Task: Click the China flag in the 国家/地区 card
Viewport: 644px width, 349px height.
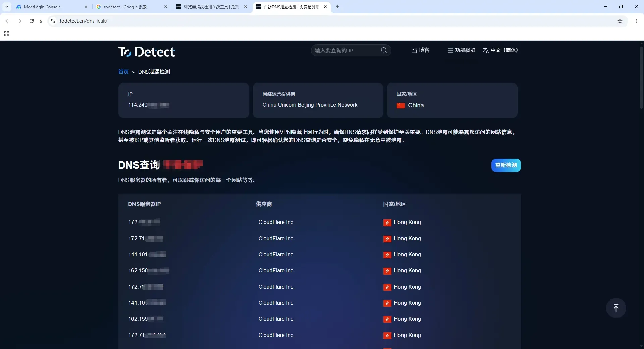Action: (401, 105)
